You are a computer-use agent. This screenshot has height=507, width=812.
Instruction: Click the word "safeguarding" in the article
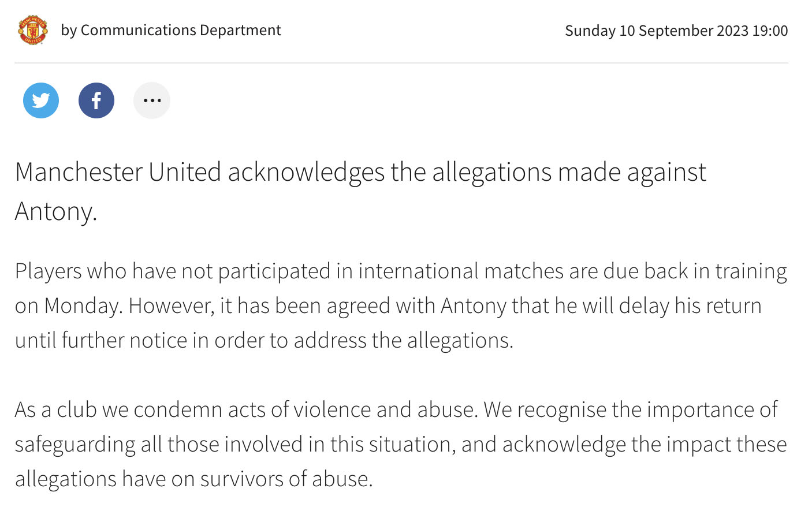tap(75, 444)
